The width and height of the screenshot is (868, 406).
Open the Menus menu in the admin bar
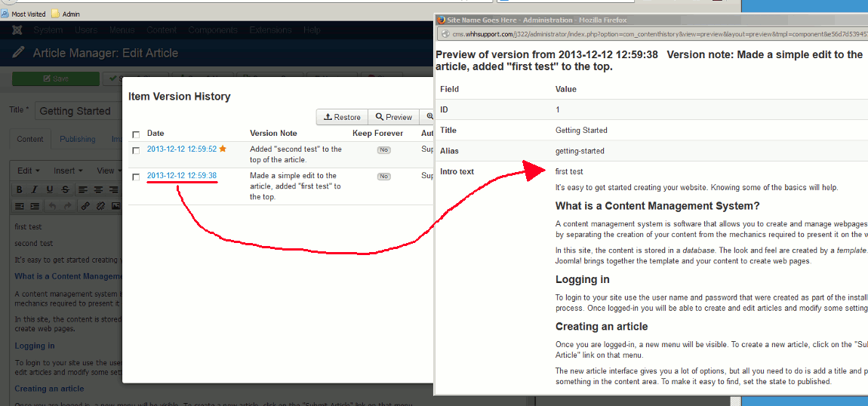click(x=122, y=30)
